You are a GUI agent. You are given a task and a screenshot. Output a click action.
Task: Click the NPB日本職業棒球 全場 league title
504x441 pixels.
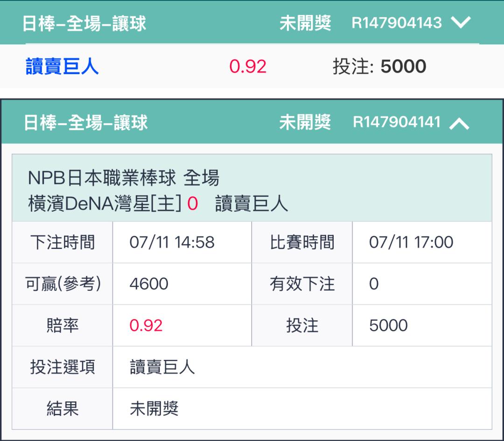(x=124, y=178)
